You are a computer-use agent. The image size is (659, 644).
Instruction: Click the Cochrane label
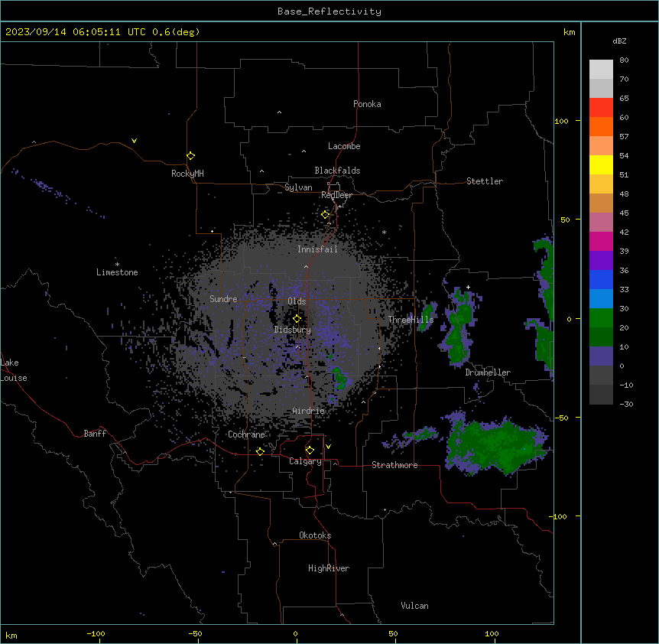click(x=246, y=434)
